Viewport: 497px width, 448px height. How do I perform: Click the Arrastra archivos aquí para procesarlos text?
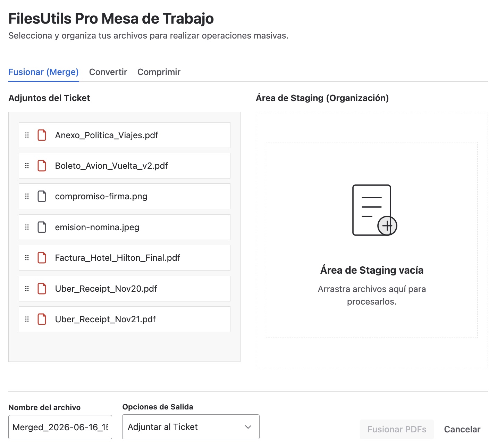click(x=372, y=295)
